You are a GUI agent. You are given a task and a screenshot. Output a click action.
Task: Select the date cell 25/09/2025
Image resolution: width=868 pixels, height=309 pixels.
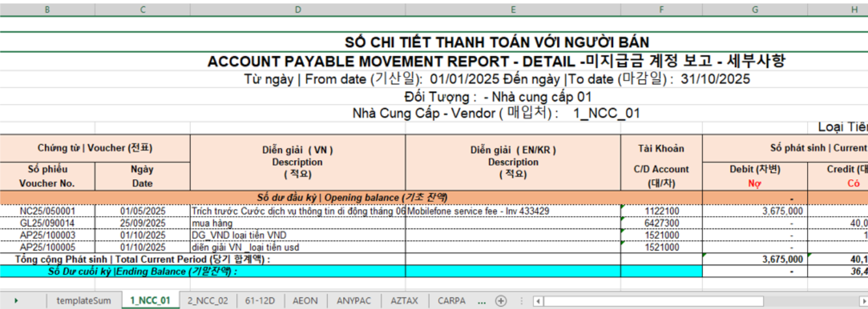[x=142, y=223]
